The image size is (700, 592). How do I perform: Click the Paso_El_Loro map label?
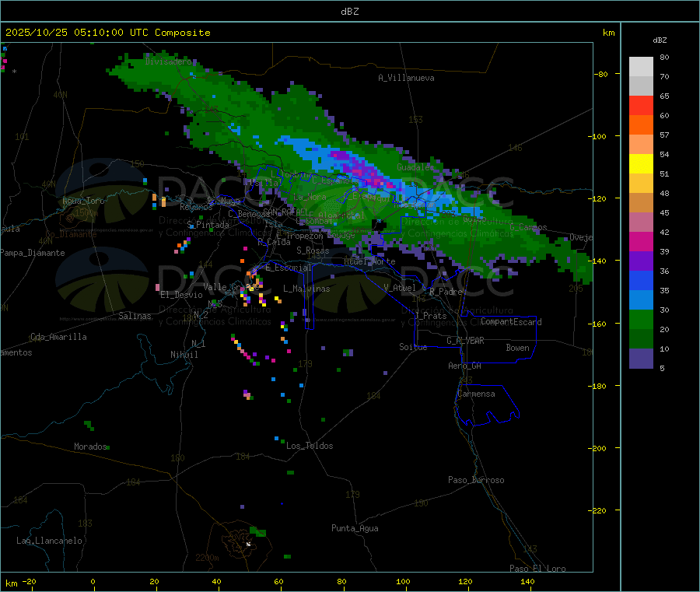[537, 569]
